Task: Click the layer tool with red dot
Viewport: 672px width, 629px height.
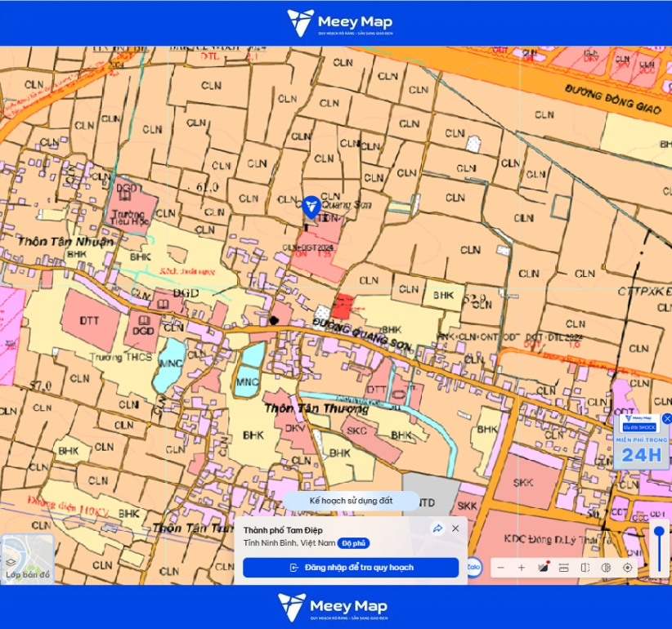Action: pyautogui.click(x=543, y=568)
